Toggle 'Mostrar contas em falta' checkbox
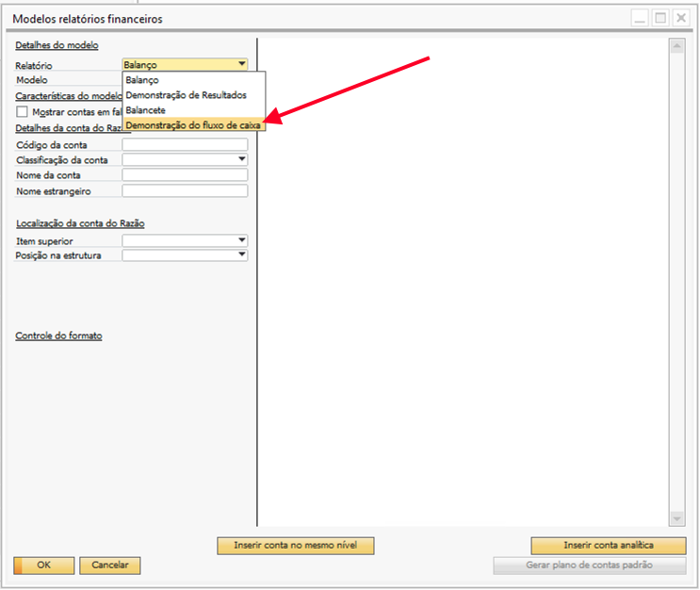The width and height of the screenshot is (700, 590). [23, 111]
